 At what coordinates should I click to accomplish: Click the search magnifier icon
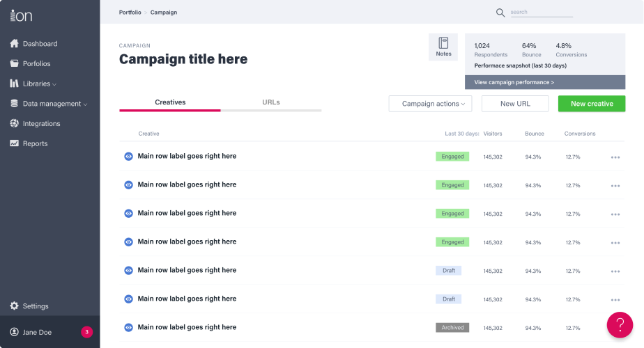click(x=500, y=13)
